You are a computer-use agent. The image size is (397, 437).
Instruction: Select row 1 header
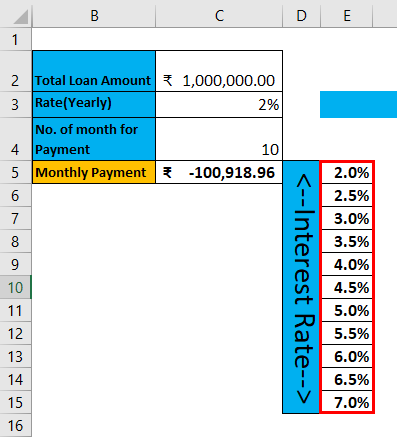point(15,39)
